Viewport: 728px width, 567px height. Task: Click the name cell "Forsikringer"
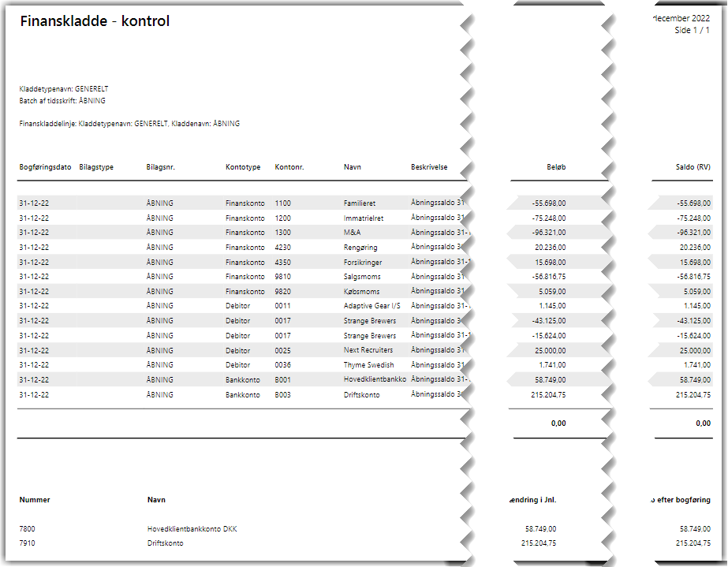tap(363, 263)
